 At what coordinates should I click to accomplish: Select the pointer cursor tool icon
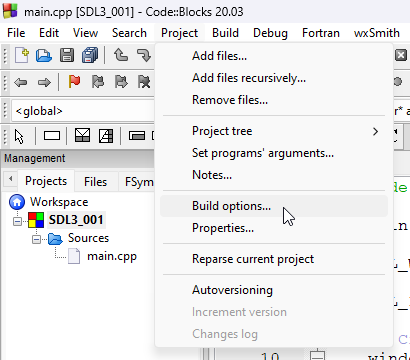coord(19,136)
